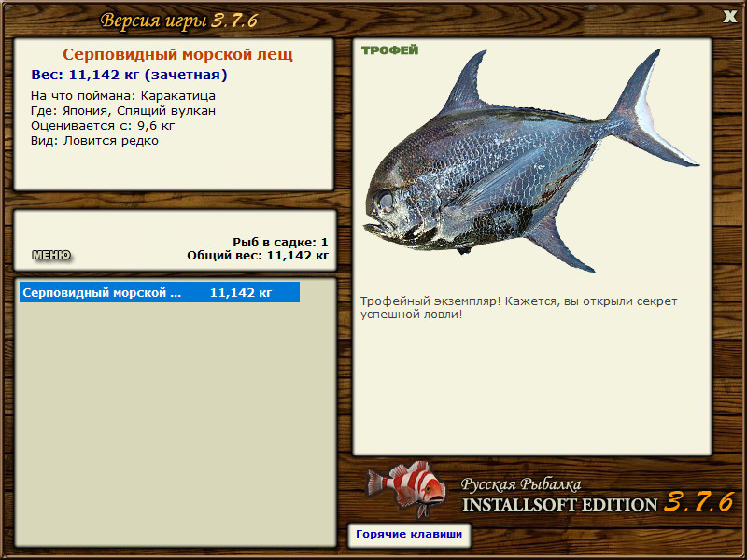
Task: Click the Трофейный экземпляр! description text
Action: pos(519,308)
